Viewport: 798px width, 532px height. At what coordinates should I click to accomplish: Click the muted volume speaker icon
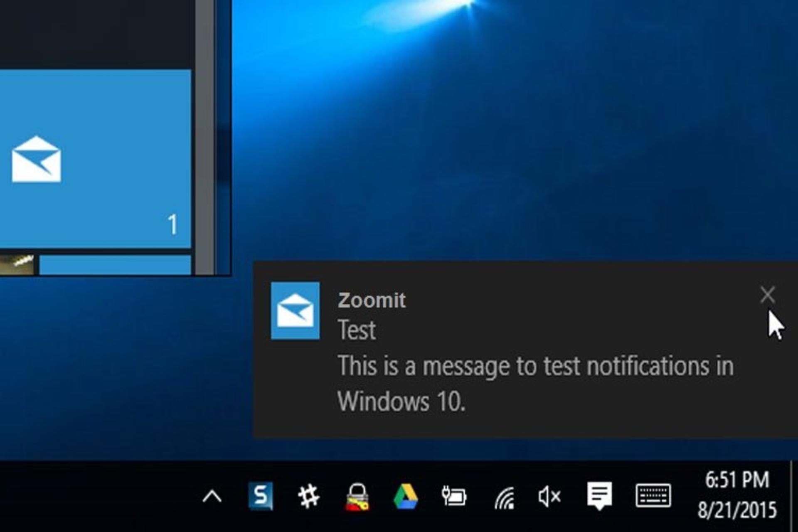549,496
